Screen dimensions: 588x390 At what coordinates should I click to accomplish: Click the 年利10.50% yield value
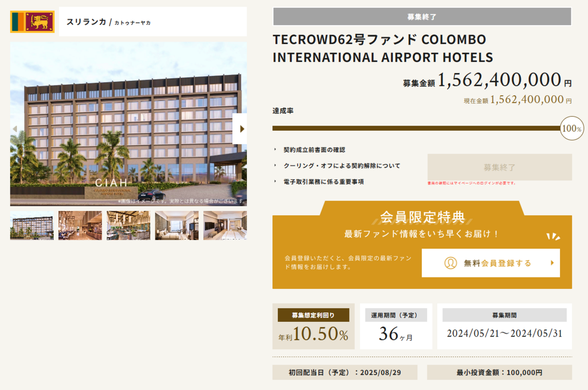314,334
